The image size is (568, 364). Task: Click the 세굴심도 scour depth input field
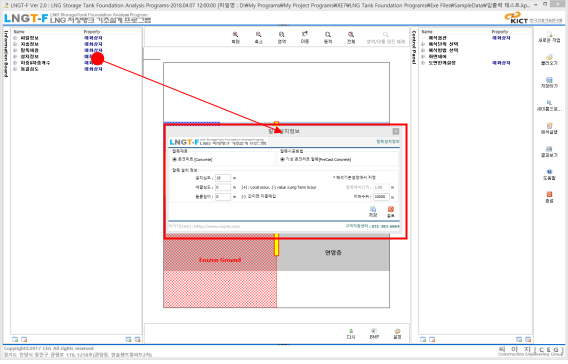click(223, 187)
